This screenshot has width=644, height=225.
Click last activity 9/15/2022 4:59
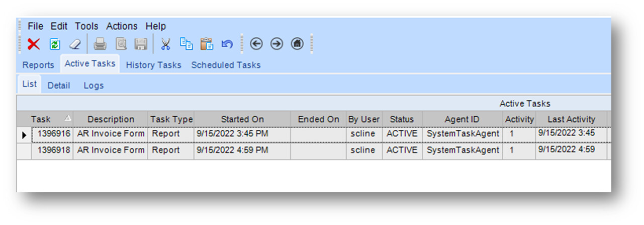pyautogui.click(x=571, y=151)
